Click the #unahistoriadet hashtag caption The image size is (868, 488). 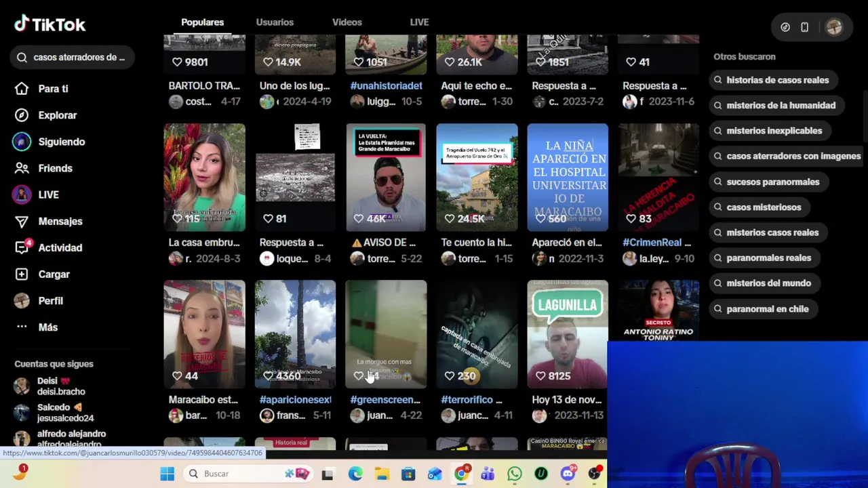click(386, 86)
